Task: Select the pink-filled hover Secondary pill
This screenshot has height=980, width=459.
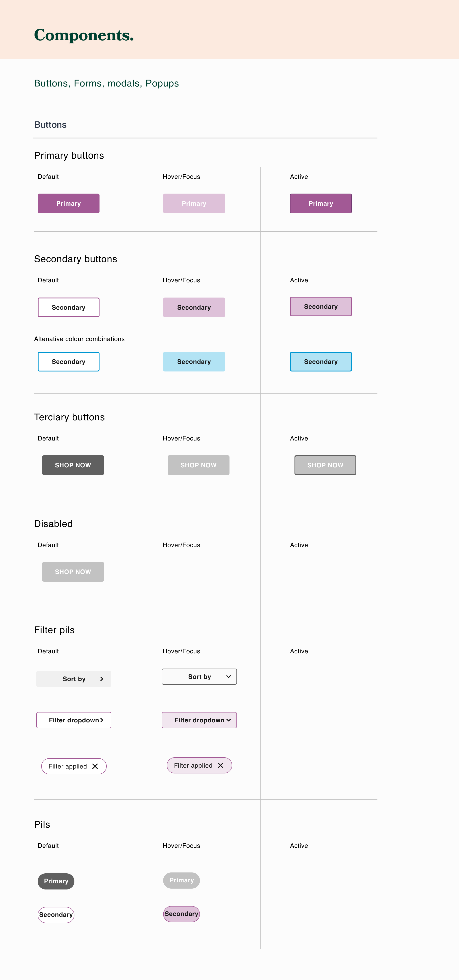Action: [x=181, y=914]
